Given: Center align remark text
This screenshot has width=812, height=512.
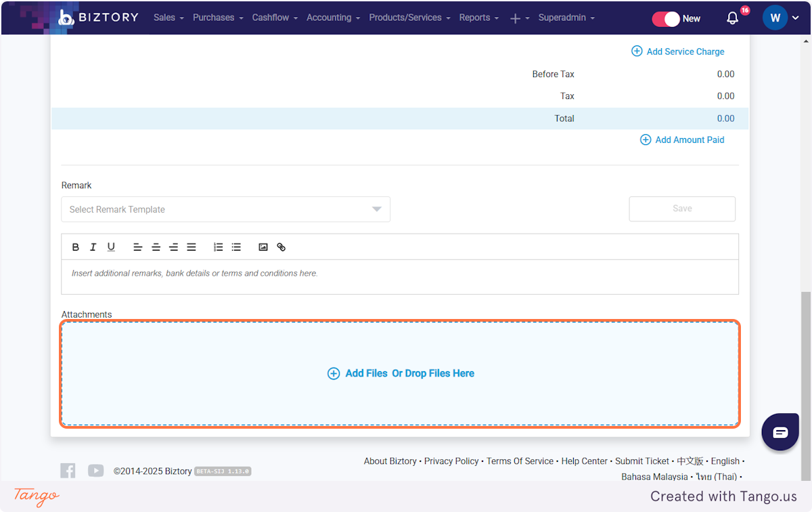Looking at the screenshot, I should (x=156, y=247).
